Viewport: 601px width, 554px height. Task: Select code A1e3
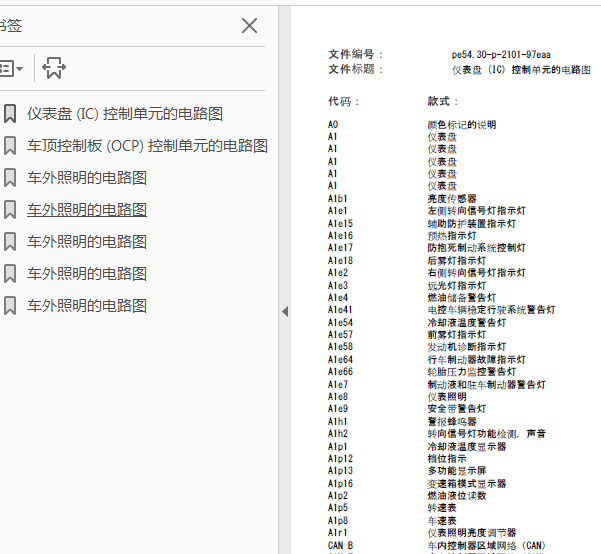(338, 285)
